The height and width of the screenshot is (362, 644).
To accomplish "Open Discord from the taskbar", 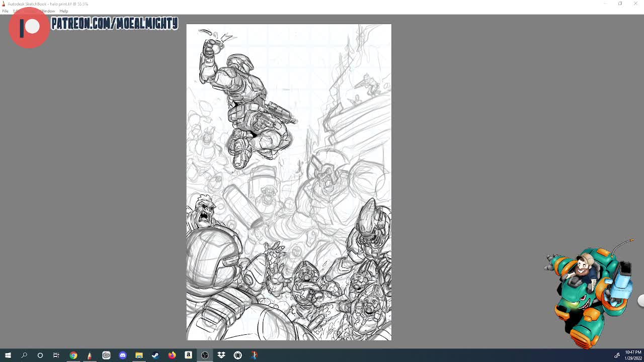I will pos(123,355).
